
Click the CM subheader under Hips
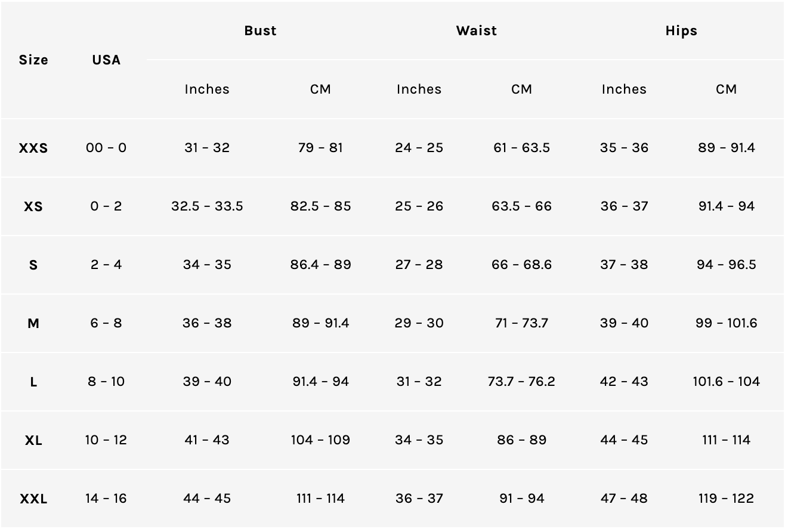pyautogui.click(x=726, y=89)
